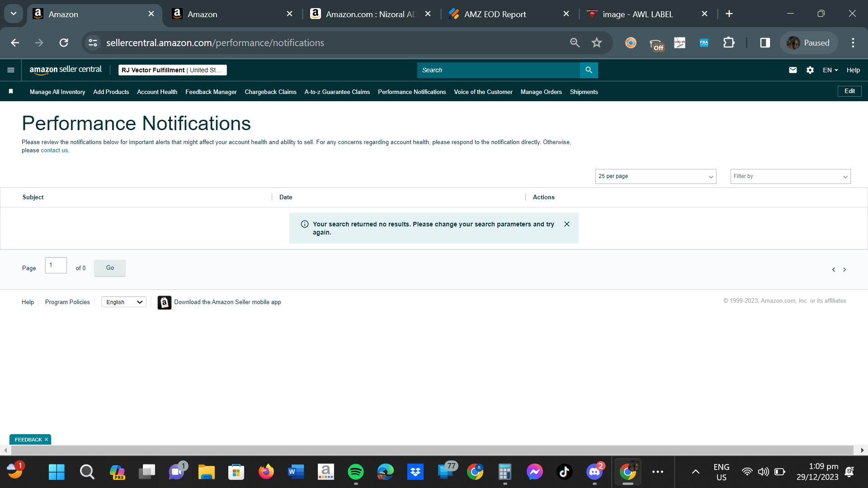Open the contact us link

[x=55, y=150]
